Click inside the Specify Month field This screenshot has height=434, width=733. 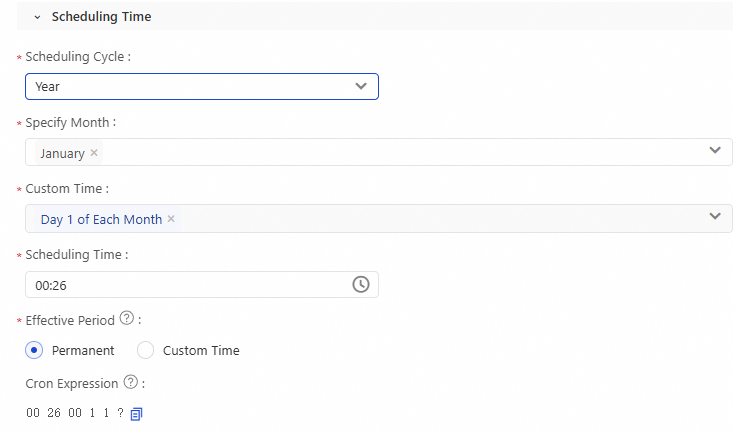point(400,152)
